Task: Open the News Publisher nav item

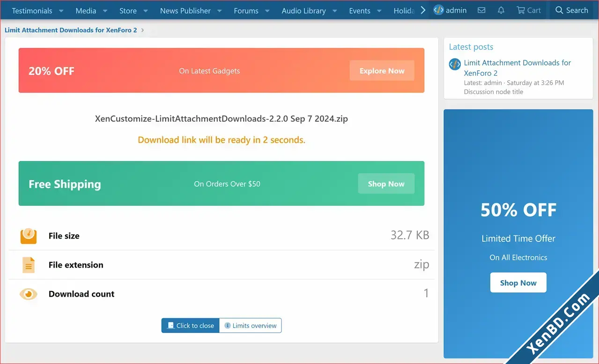Action: 185,10
